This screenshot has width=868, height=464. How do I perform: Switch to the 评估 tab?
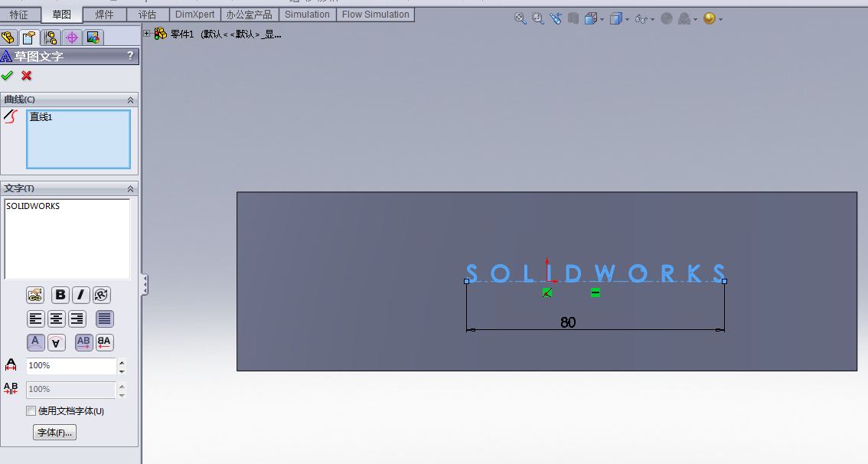click(x=147, y=15)
